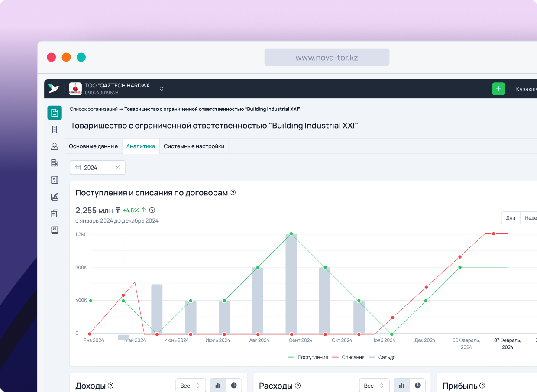
Task: Select the 'Аналитика' tab
Action: point(141,146)
